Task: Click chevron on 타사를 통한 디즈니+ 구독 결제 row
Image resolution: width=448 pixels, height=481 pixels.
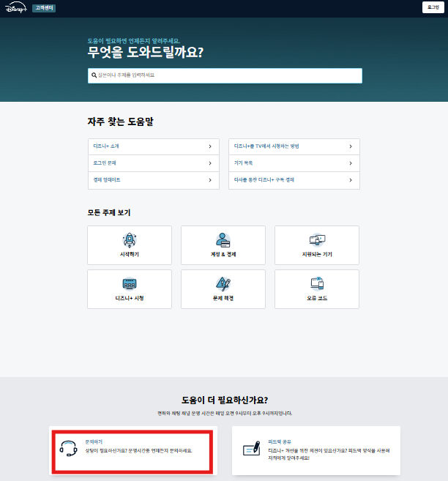Action: [351, 180]
